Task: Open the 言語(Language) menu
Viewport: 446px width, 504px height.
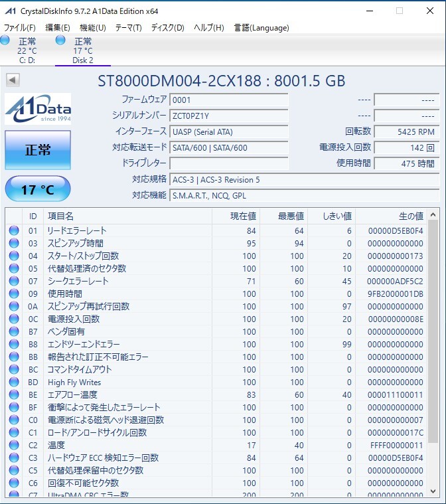Action: click(x=261, y=28)
